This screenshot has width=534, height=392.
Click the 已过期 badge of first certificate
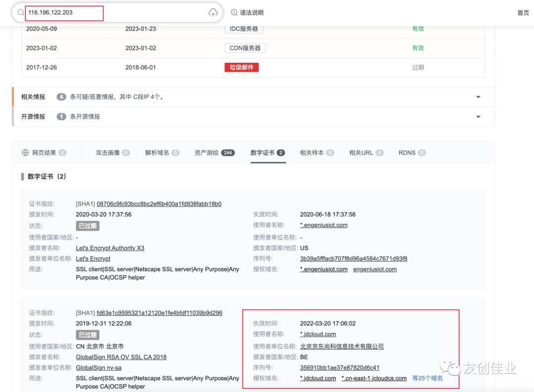point(88,226)
